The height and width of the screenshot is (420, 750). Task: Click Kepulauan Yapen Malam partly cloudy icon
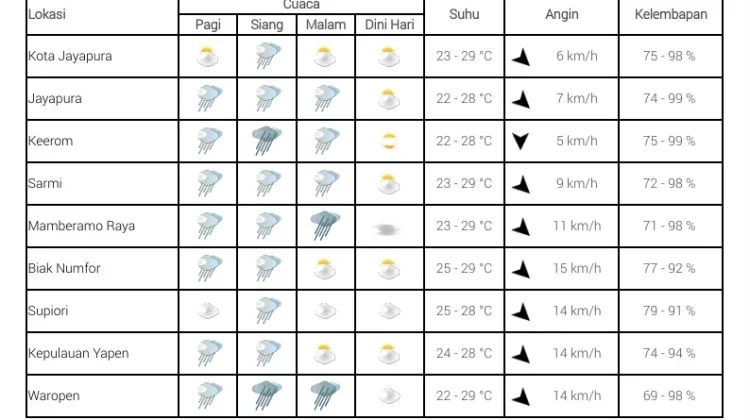point(325,354)
